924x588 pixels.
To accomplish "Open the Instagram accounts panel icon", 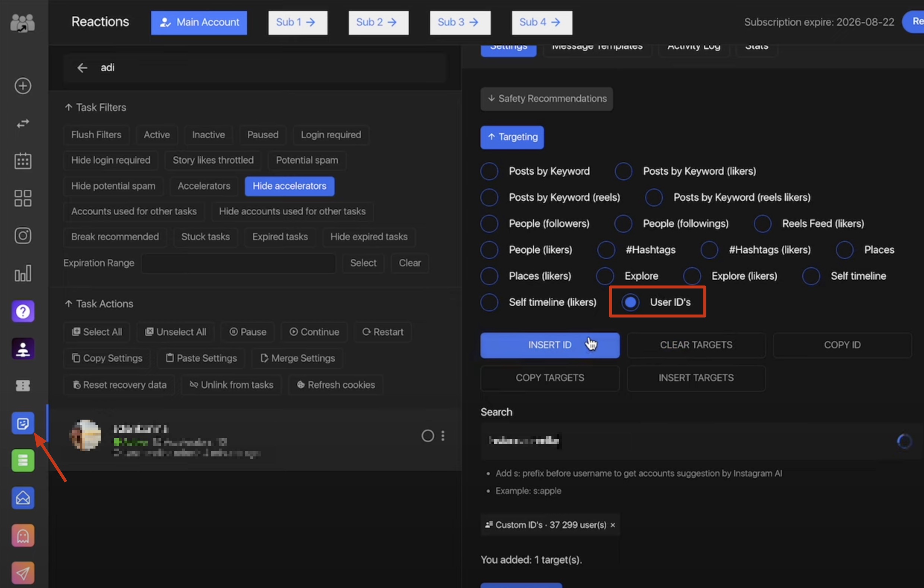I will (x=23, y=235).
